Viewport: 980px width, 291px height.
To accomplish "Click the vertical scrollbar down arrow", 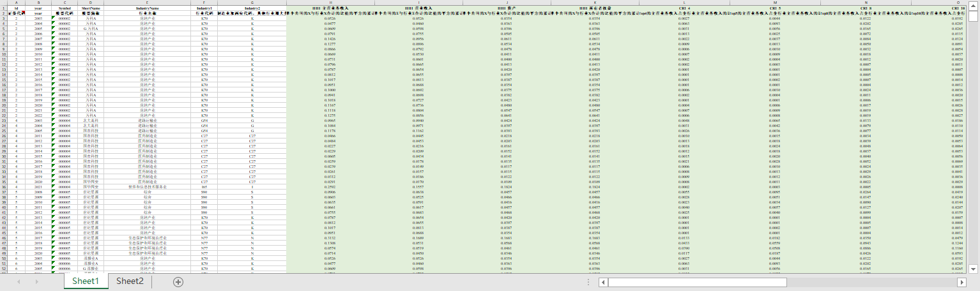I will 974,269.
